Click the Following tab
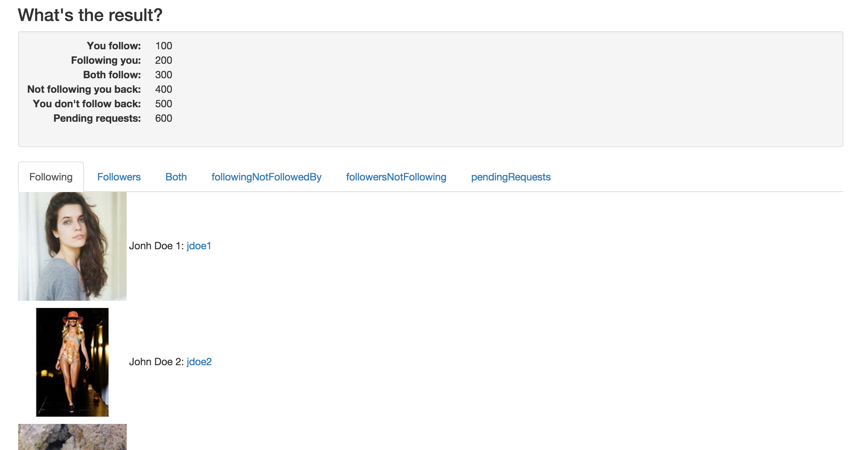The width and height of the screenshot is (868, 450). click(50, 176)
